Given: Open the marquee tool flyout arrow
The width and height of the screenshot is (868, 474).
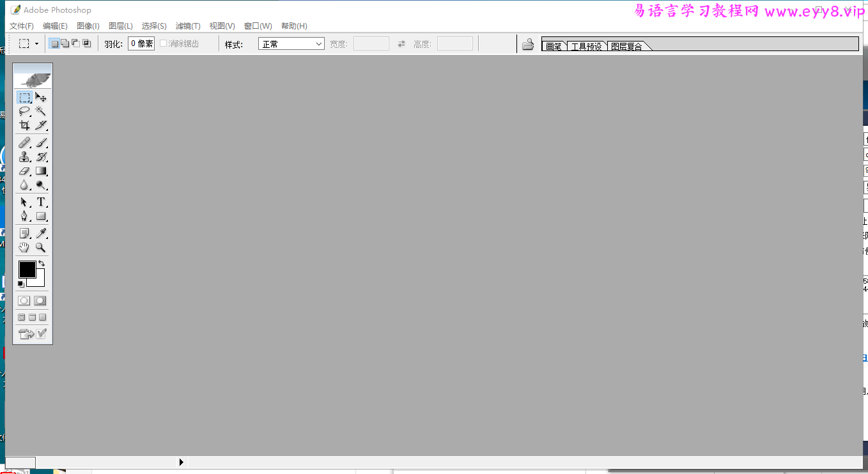Looking at the screenshot, I should point(36,43).
